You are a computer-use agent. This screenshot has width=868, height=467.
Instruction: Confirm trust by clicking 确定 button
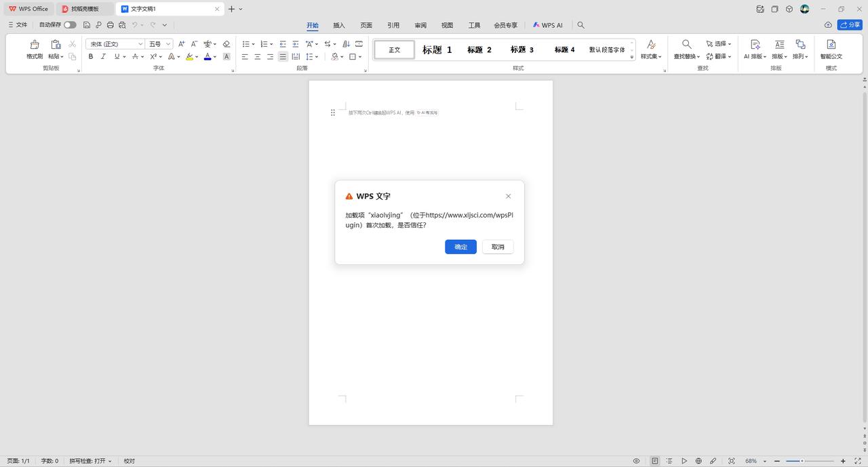point(460,247)
